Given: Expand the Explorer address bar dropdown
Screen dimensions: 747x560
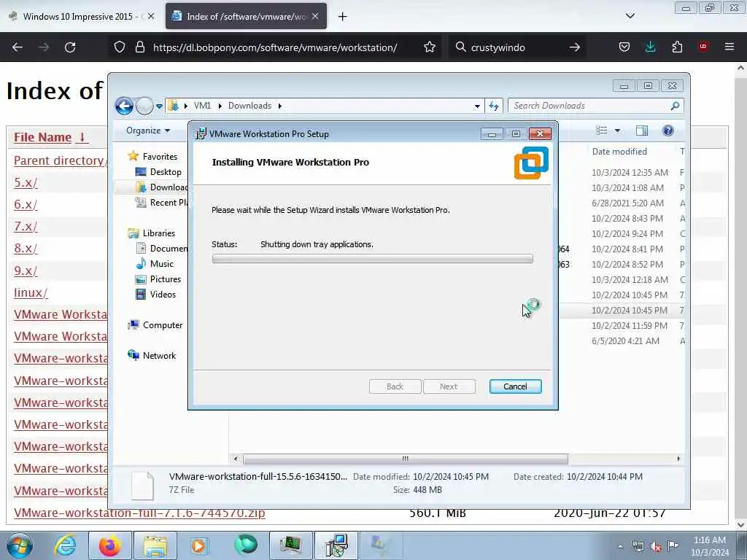Looking at the screenshot, I should [x=477, y=106].
